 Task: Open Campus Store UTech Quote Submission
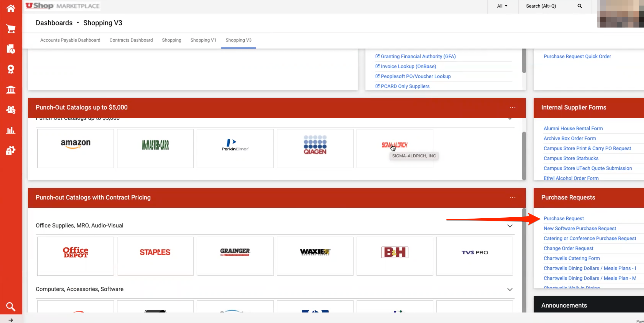[x=588, y=168]
